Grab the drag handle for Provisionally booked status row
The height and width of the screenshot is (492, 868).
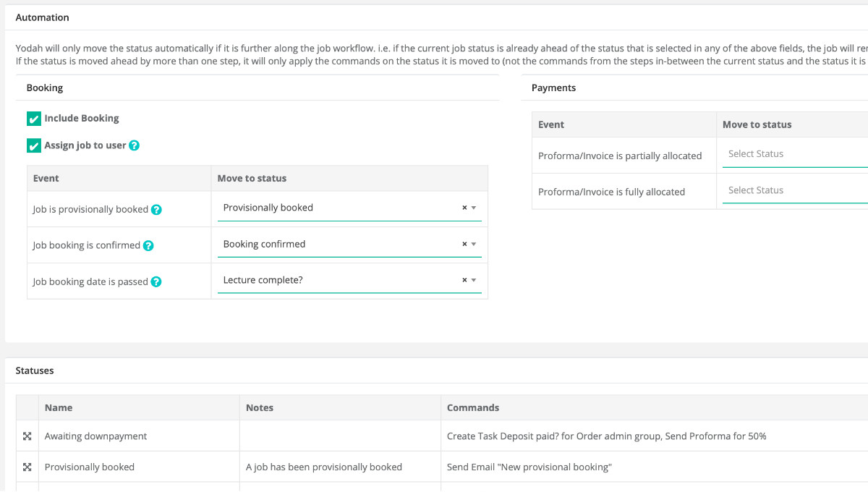(27, 467)
